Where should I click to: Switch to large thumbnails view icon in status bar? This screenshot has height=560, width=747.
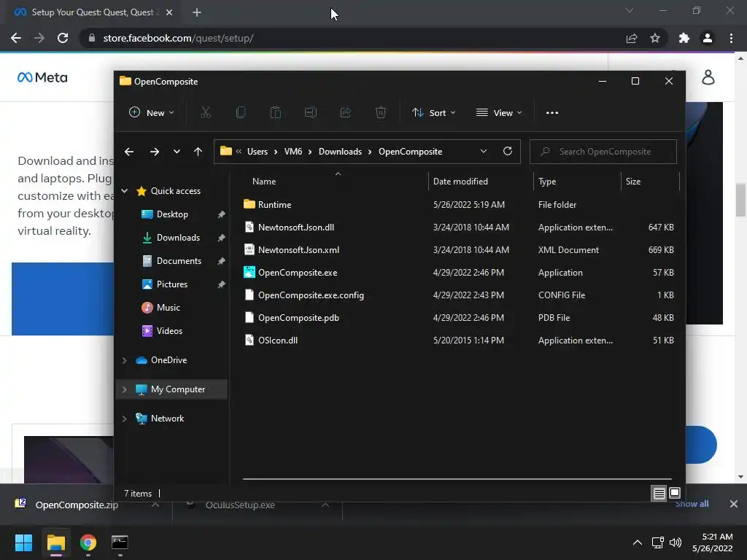click(675, 494)
